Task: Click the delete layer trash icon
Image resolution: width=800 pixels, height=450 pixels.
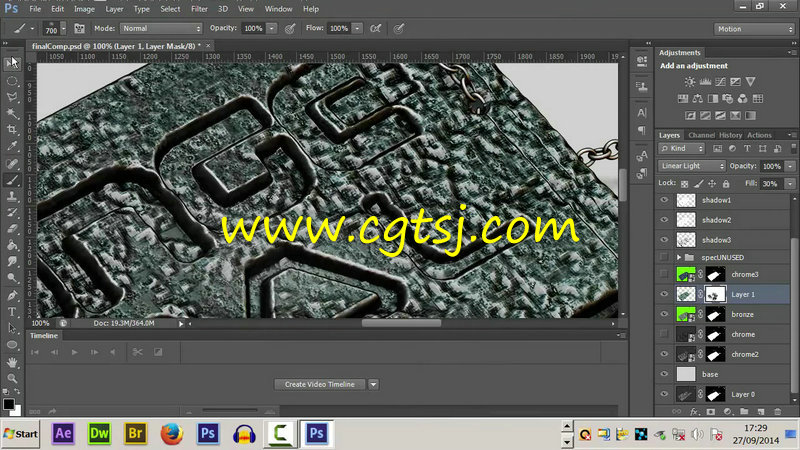Action: (x=778, y=411)
